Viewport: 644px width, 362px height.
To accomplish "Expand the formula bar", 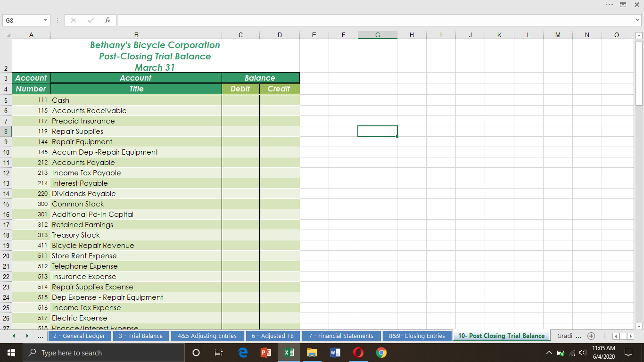I will tap(638, 20).
